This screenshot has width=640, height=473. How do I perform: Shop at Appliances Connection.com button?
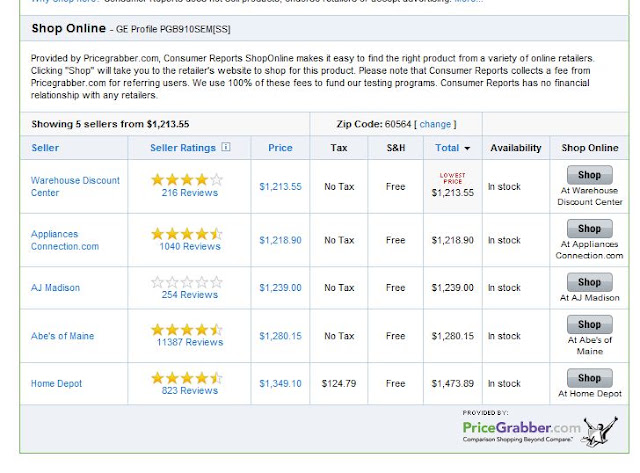point(589,229)
